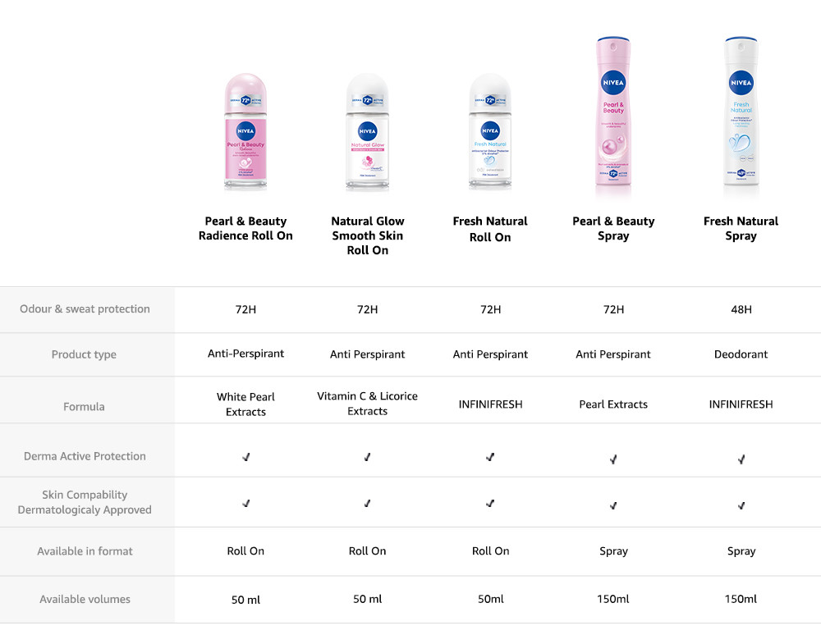Click Natural Glow Smooth Skin Roll On title

click(367, 235)
